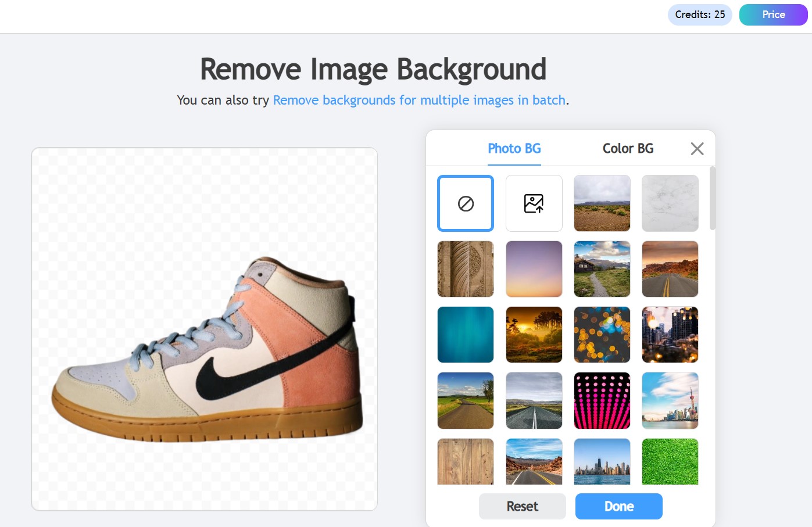Image resolution: width=812 pixels, height=527 pixels.
Task: Pick the Shanghai skyline tower background
Action: click(670, 400)
